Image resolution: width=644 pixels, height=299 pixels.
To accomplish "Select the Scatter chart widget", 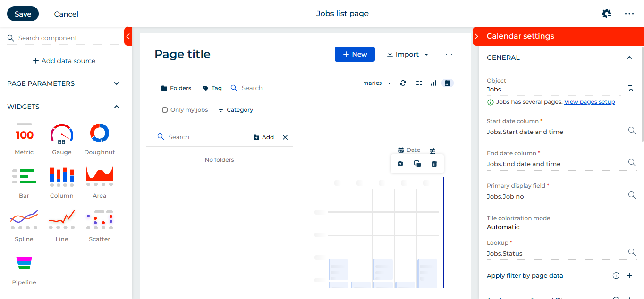I will [100, 220].
